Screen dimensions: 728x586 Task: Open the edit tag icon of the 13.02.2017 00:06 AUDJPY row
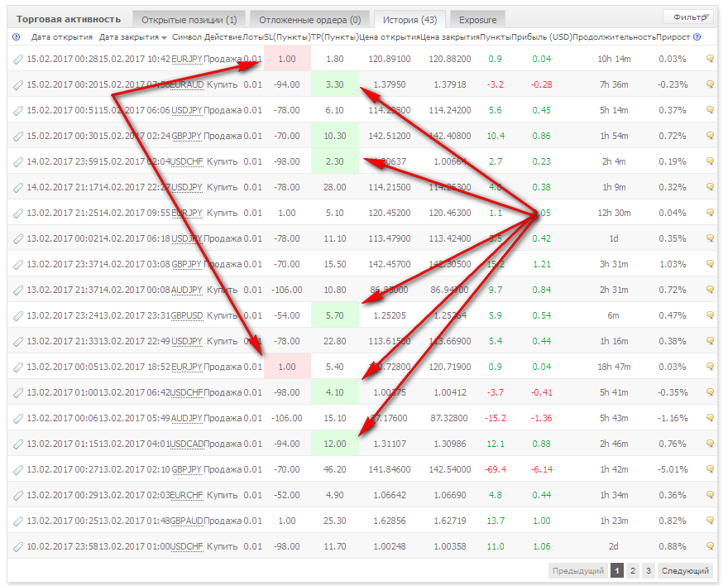(18, 418)
